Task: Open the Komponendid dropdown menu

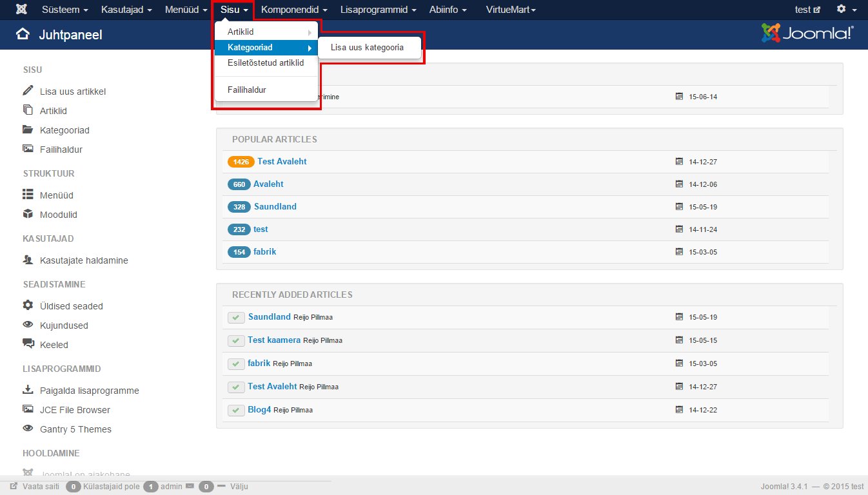Action: (x=294, y=10)
